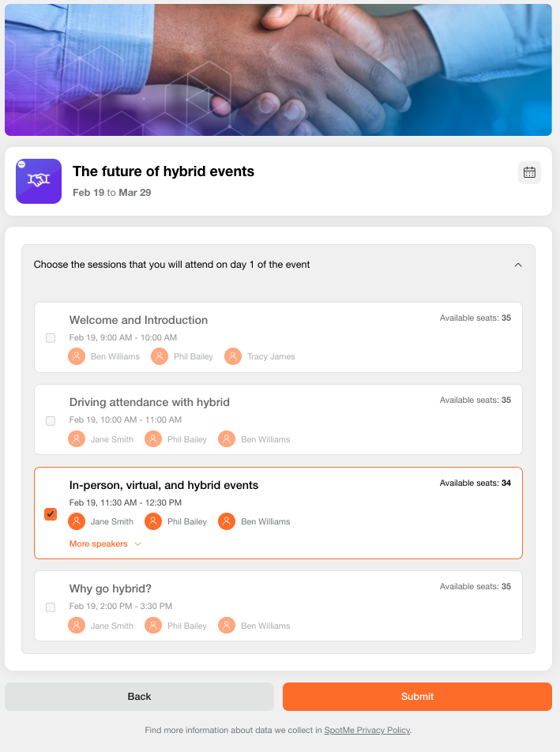Check the Why go hybrid? session checkbox
This screenshot has height=752, width=560.
click(51, 607)
